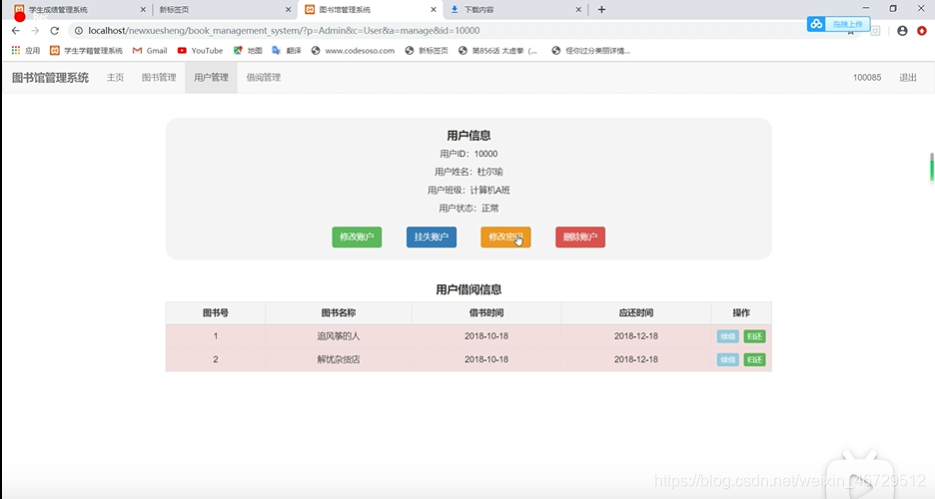Click the 用户班级: 计算机A班 text

469,190
